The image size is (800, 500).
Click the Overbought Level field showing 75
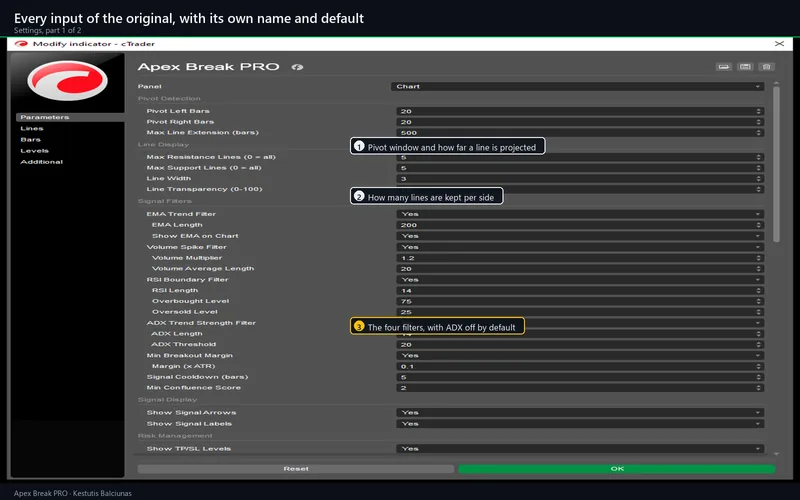tap(580, 302)
